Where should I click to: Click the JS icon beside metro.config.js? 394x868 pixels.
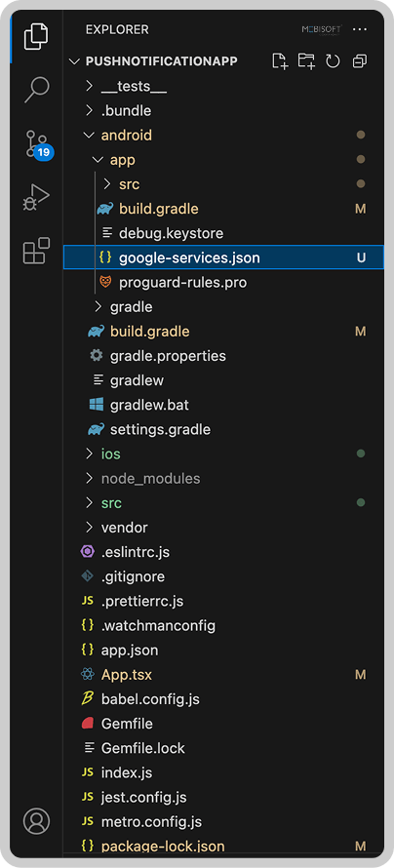pos(88,821)
